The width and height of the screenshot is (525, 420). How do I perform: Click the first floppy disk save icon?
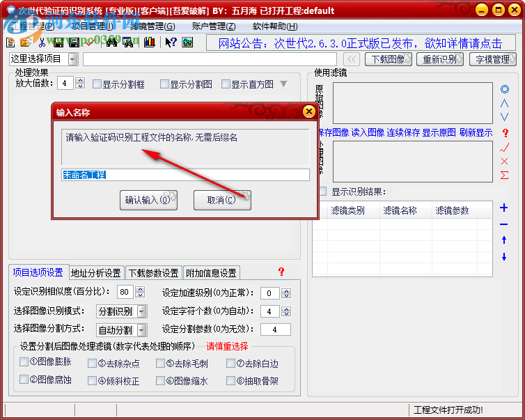[x=58, y=42]
